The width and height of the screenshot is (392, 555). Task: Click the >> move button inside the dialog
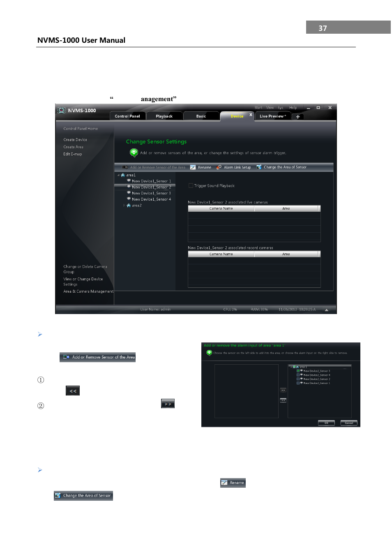(283, 390)
